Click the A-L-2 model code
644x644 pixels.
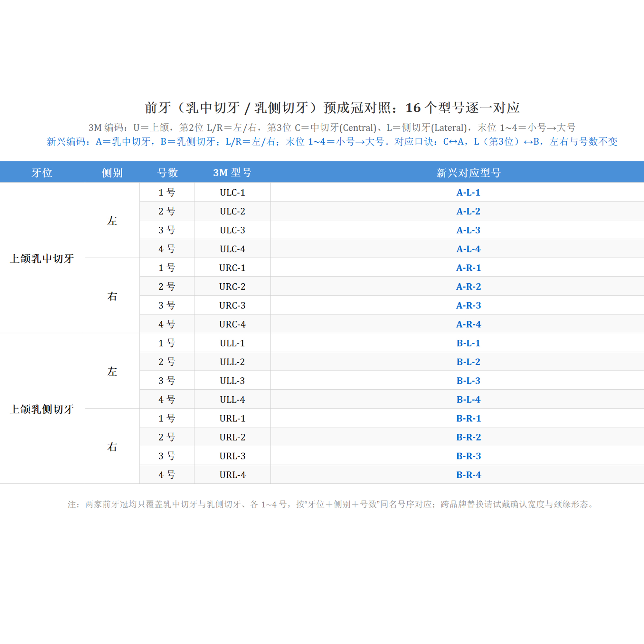(468, 211)
